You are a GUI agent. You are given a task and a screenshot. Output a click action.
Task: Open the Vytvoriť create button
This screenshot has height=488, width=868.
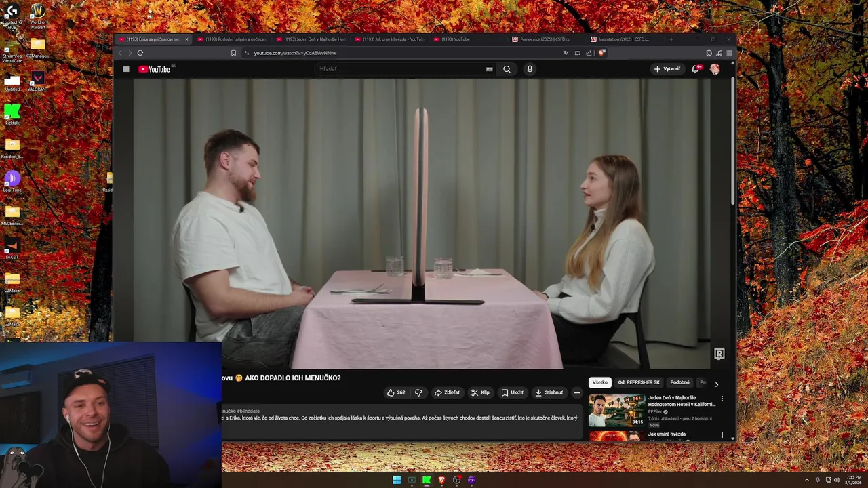tap(667, 69)
